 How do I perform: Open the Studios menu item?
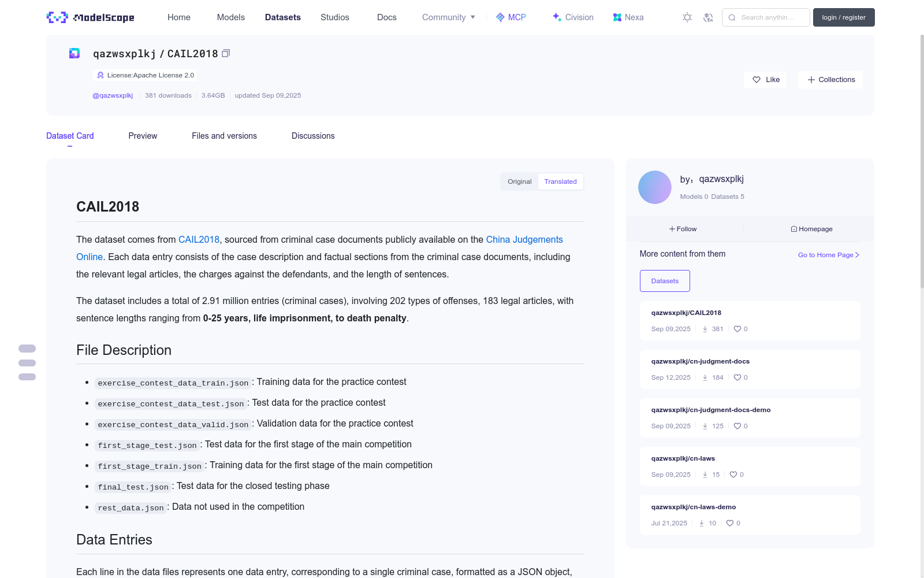coord(335,17)
